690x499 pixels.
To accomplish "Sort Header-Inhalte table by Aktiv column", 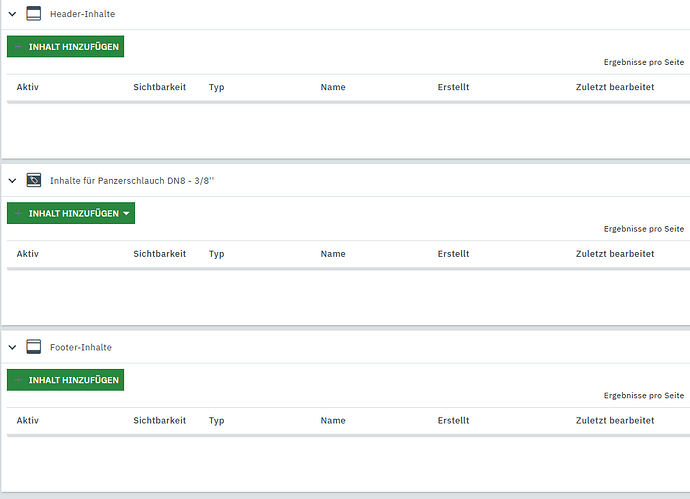I will pyautogui.click(x=28, y=87).
